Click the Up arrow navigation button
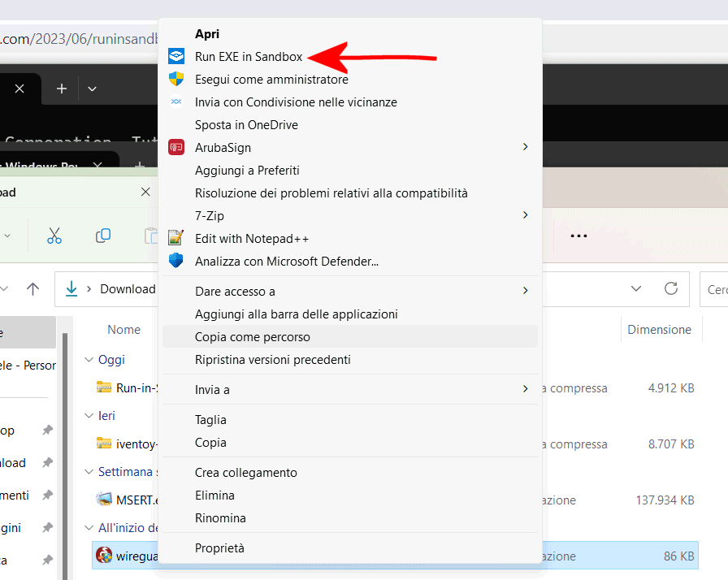Viewport: 728px width, 580px height. (x=32, y=289)
